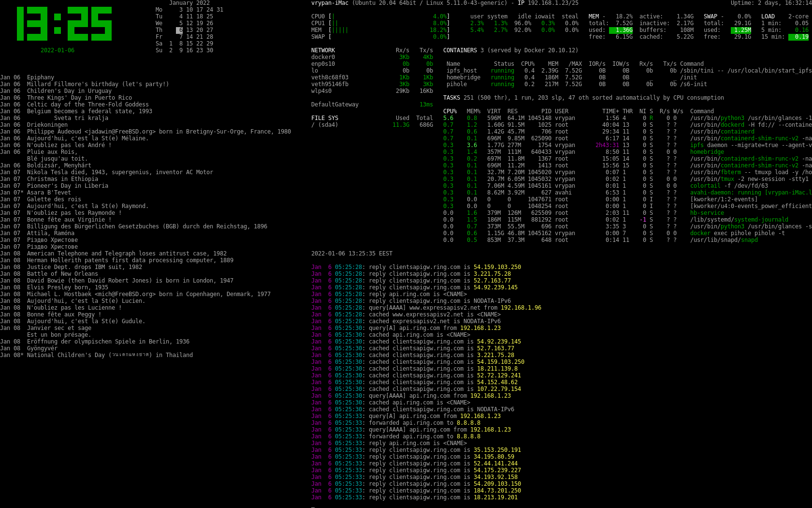Select the highlighted 1.25M swap used value
Screen dimensions: 812x508
[741, 30]
